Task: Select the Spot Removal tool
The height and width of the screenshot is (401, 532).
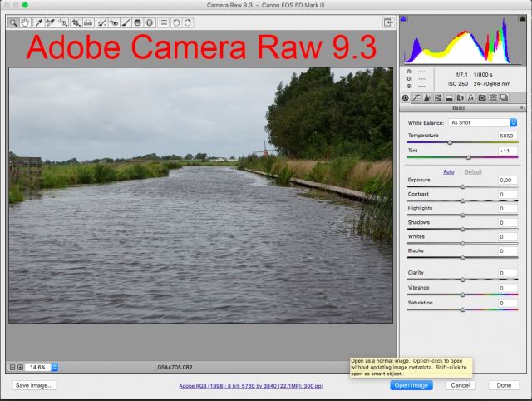Action: tap(101, 22)
